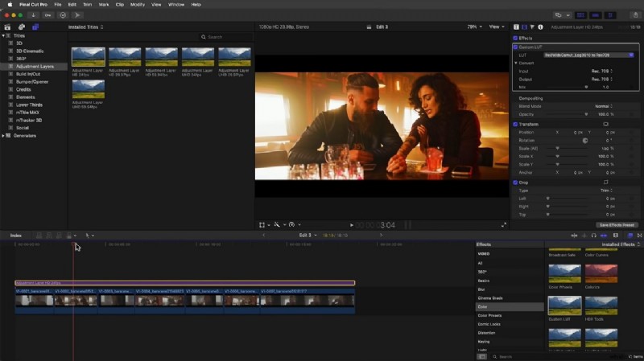Toggle the Inspector panel button

610,15
